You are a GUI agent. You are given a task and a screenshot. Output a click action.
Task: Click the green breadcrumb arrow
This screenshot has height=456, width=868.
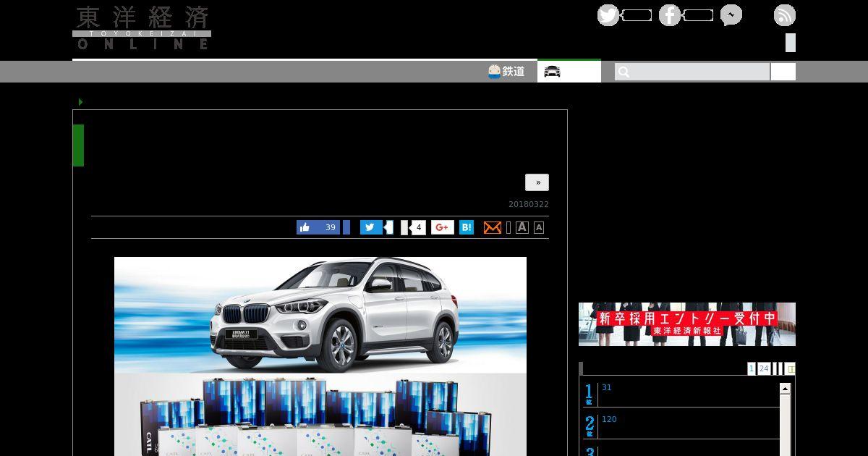coord(80,102)
